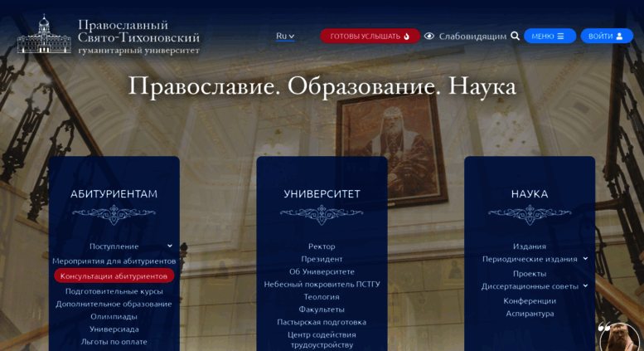644x351 pixels.
Task: Open the Аспирантура link
Action: click(530, 314)
